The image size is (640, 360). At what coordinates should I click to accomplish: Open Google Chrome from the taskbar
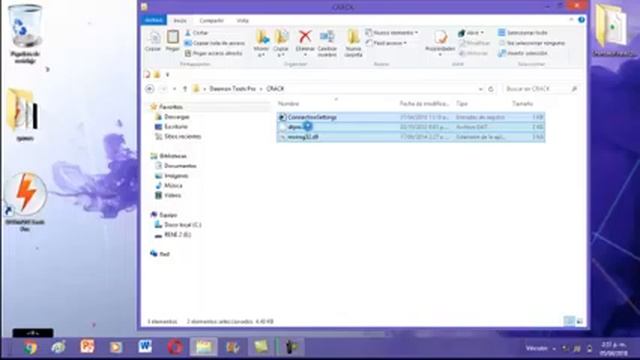30,347
